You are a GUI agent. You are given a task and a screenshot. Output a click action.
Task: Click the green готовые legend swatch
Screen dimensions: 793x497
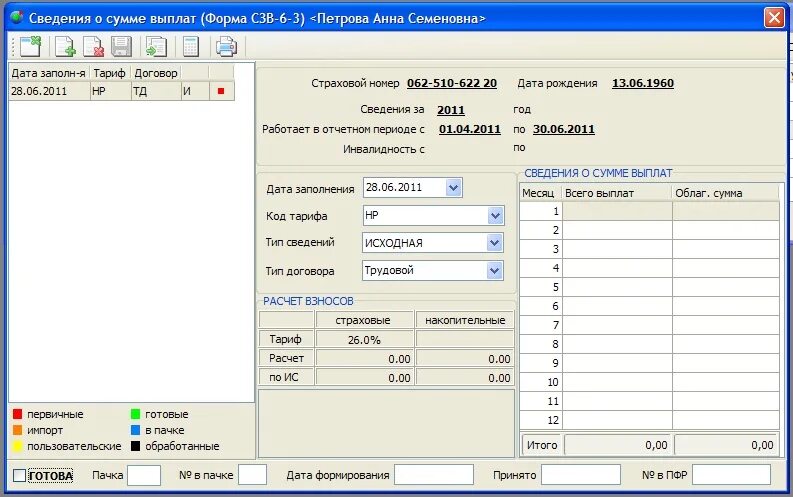[135, 414]
